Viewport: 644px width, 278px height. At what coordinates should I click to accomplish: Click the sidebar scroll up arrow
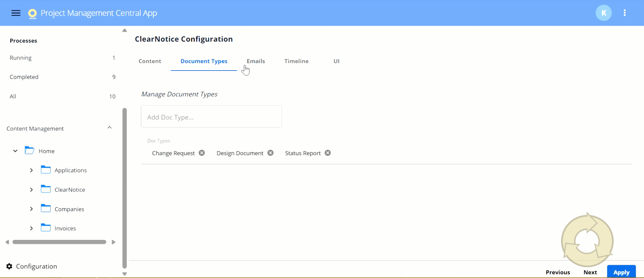[124, 30]
